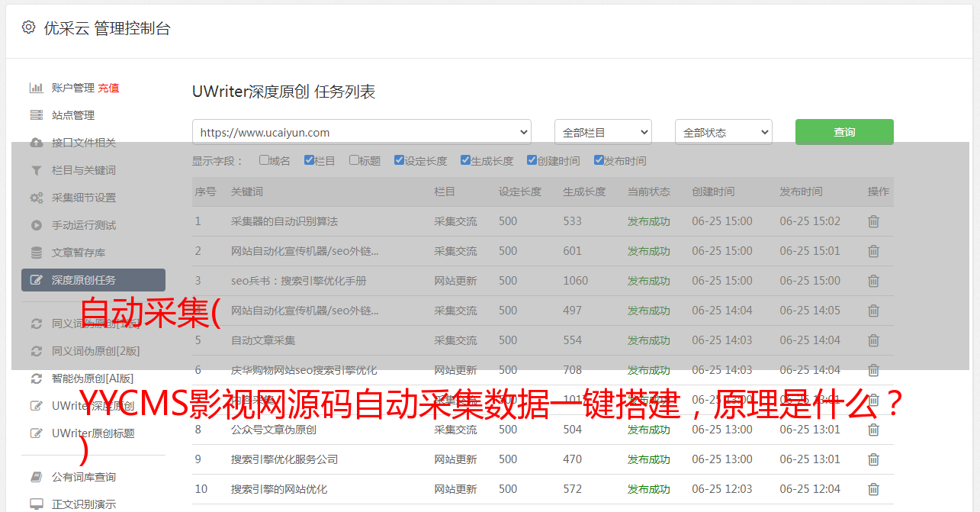Delete the 搜索引擎优化服务公司 task

(x=873, y=459)
